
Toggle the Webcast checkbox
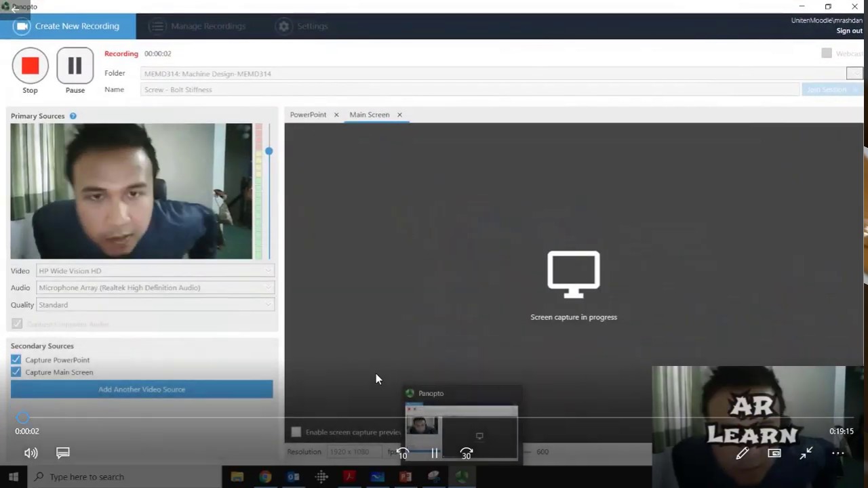point(827,53)
